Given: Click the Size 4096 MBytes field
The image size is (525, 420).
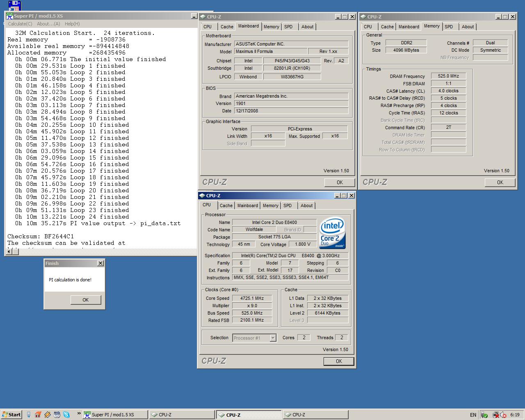Looking at the screenshot, I should click(x=406, y=50).
